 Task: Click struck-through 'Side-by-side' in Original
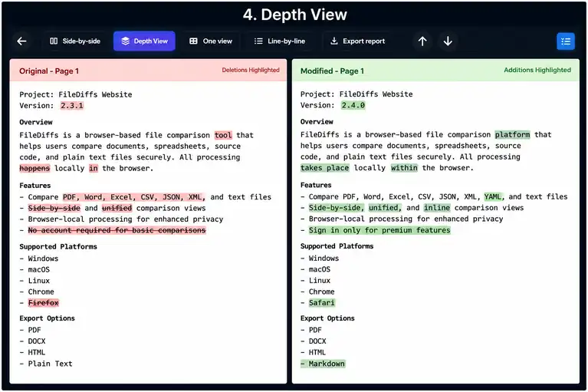coord(54,208)
